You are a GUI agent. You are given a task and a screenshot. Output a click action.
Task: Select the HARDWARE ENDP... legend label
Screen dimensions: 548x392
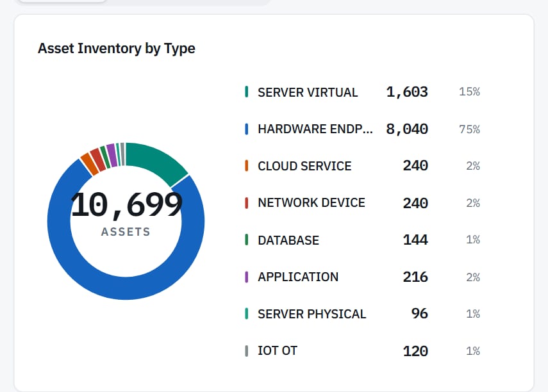pos(315,129)
